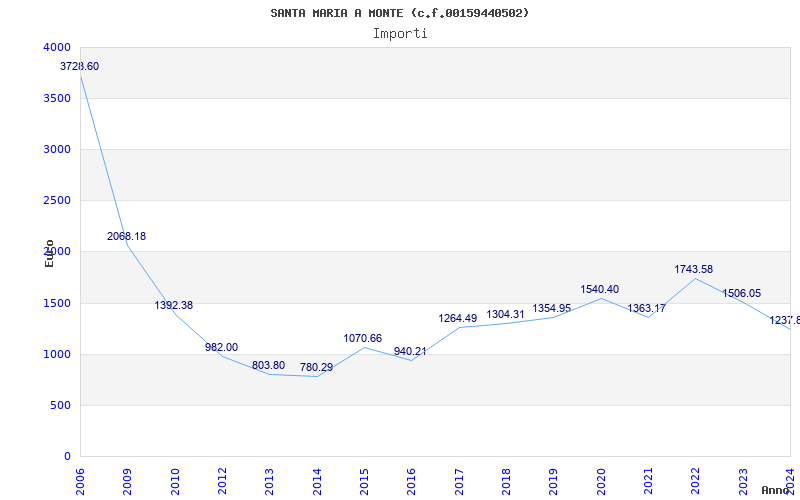
Task: Click the x-axis year 2010
Action: [175, 481]
